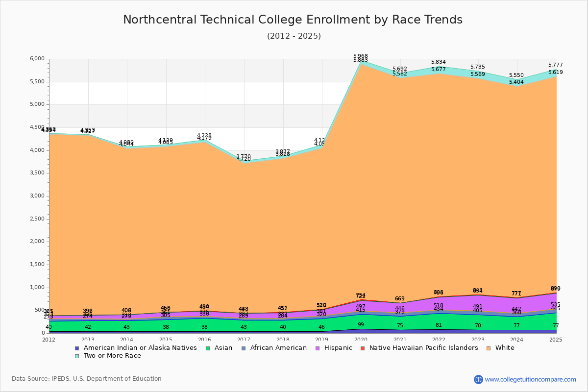Click the 5,692 data label for 2021
This screenshot has height=392, width=588.
coord(400,69)
